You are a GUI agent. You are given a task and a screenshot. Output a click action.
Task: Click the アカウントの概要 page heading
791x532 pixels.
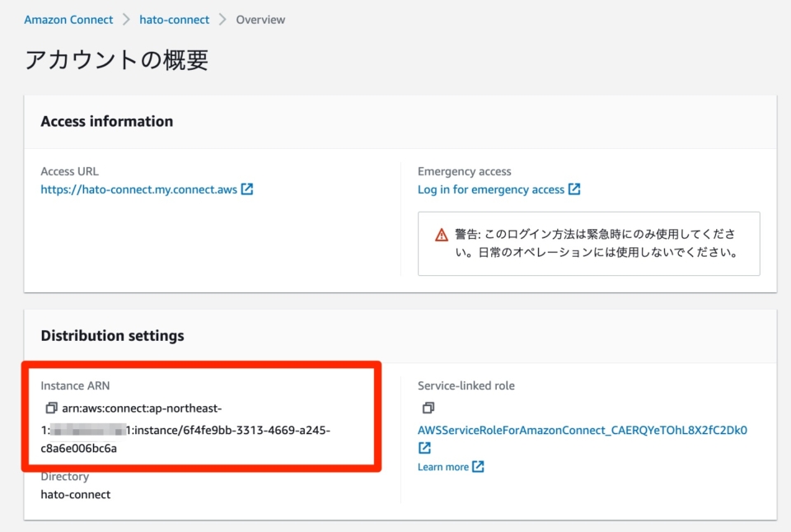[x=117, y=59]
